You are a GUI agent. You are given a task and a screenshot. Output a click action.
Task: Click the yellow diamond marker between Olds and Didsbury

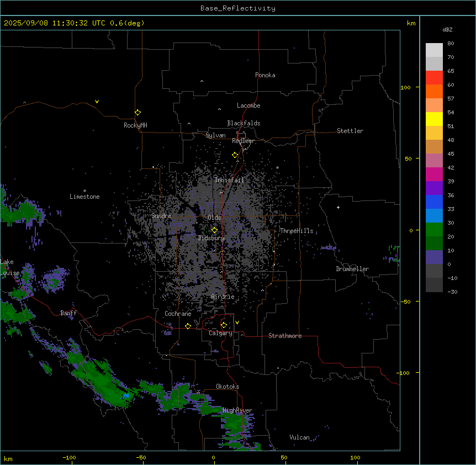click(x=214, y=230)
